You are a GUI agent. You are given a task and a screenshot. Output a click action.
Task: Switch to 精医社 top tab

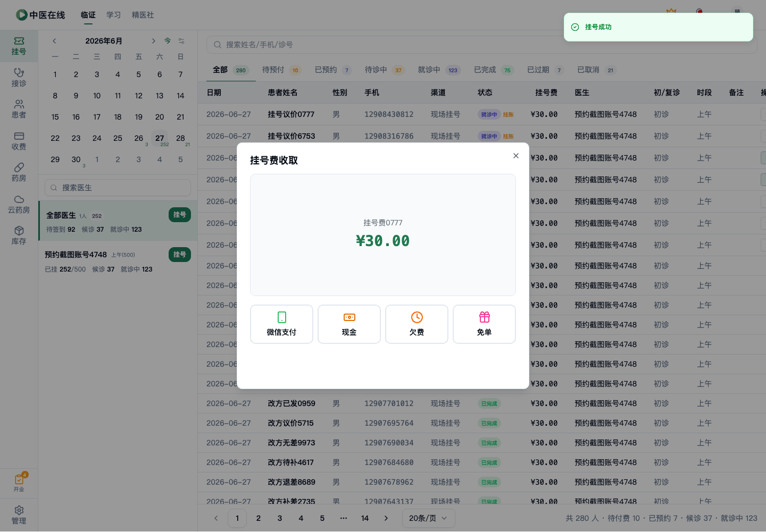point(143,15)
